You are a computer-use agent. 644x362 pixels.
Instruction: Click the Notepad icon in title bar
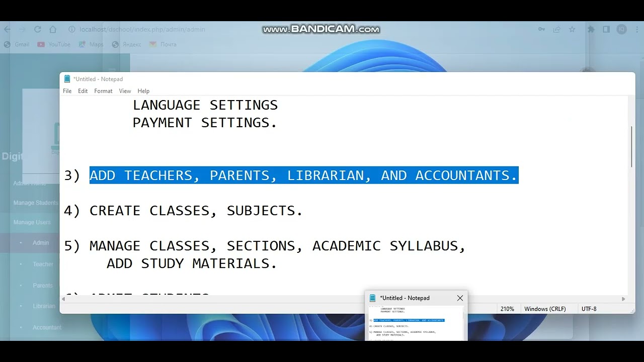pyautogui.click(x=67, y=79)
